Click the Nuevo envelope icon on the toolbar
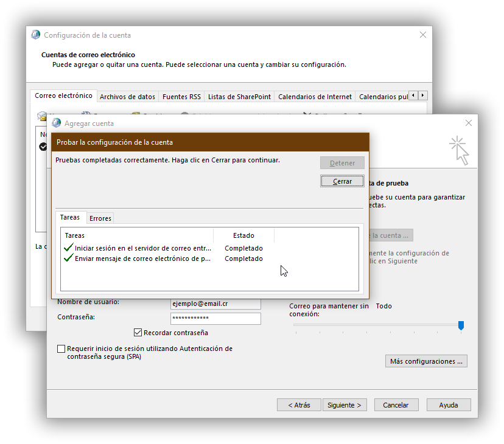Image resolution: width=504 pixels, height=444 pixels. click(x=41, y=116)
